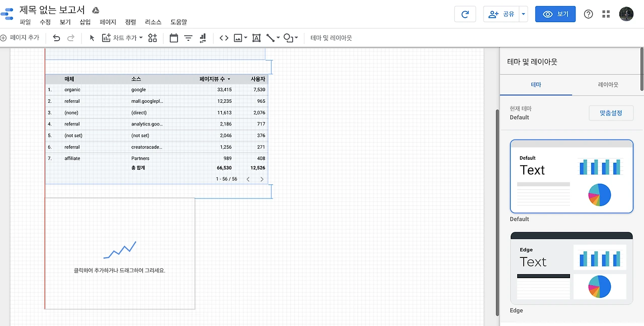Insert URL embed with code icon
Image resolution: width=644 pixels, height=326 pixels.
224,38
